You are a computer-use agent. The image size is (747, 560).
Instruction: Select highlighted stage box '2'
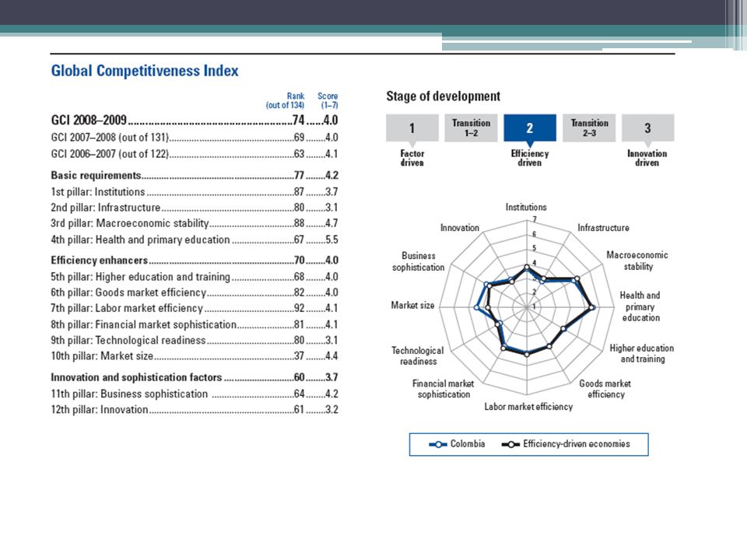(530, 128)
